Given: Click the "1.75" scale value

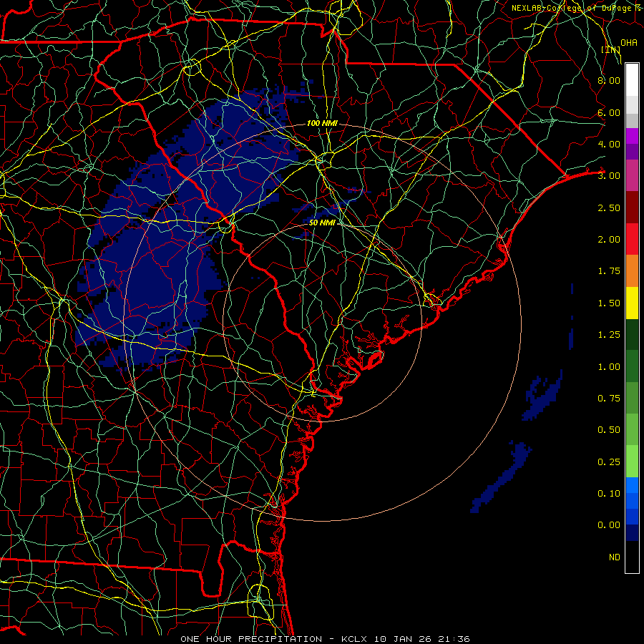Looking at the screenshot, I should [609, 271].
